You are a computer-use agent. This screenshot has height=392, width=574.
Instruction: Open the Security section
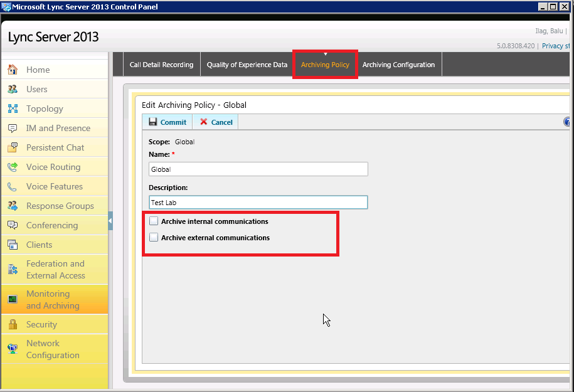55,324
